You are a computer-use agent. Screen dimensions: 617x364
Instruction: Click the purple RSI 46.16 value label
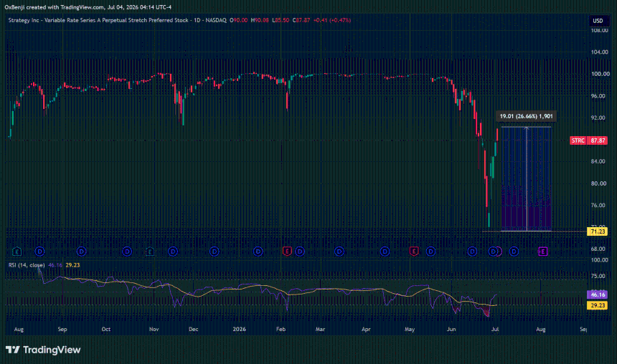(x=598, y=294)
